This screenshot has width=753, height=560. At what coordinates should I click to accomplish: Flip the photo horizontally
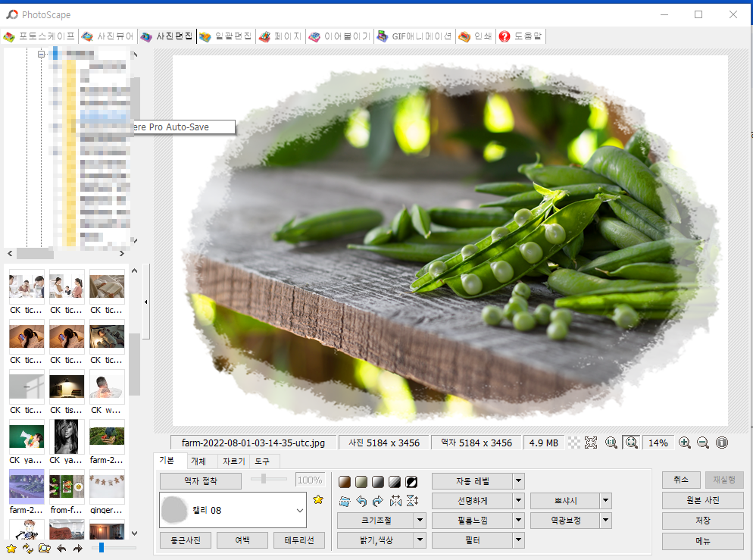[x=395, y=502]
